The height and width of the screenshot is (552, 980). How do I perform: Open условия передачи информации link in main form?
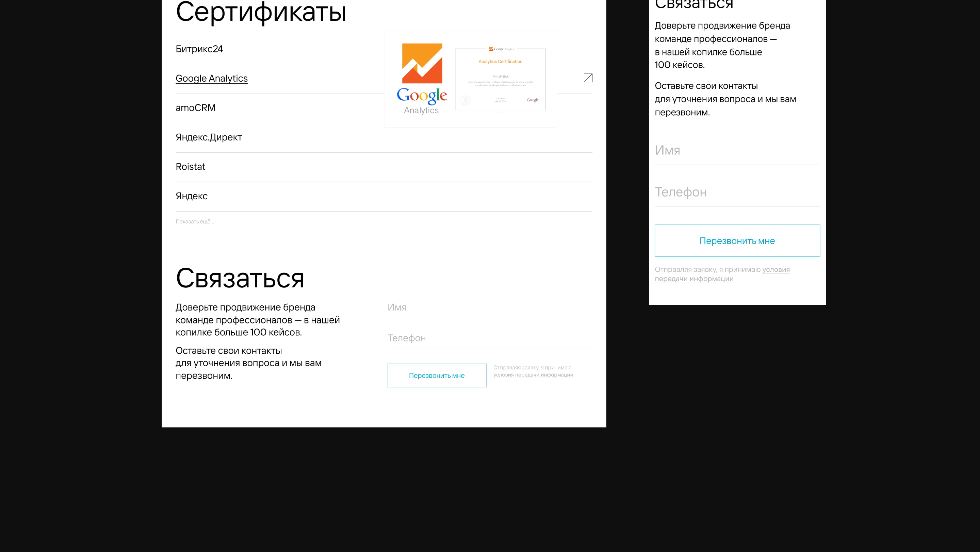pos(533,375)
